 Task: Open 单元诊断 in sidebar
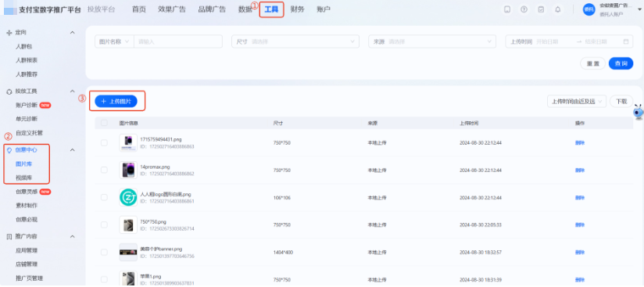click(27, 119)
